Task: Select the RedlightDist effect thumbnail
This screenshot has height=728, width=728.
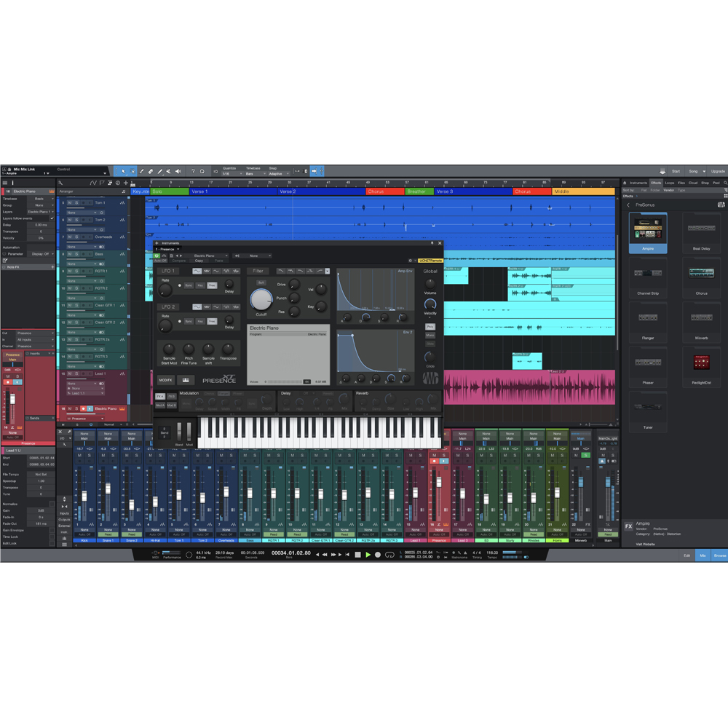Action: pyautogui.click(x=702, y=367)
